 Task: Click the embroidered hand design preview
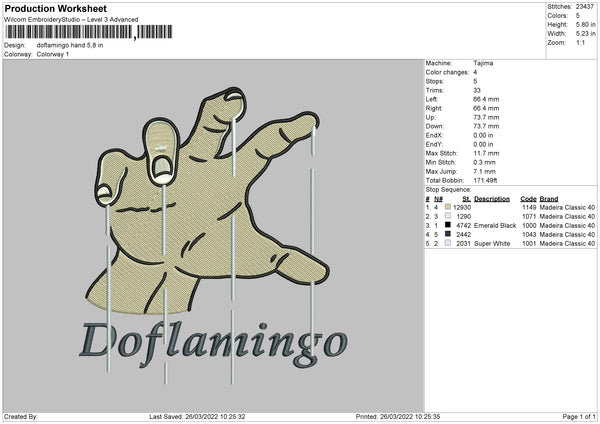point(207,201)
